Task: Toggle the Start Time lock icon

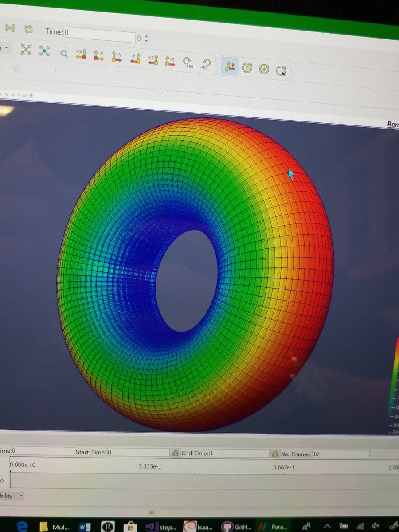Action: [175, 454]
